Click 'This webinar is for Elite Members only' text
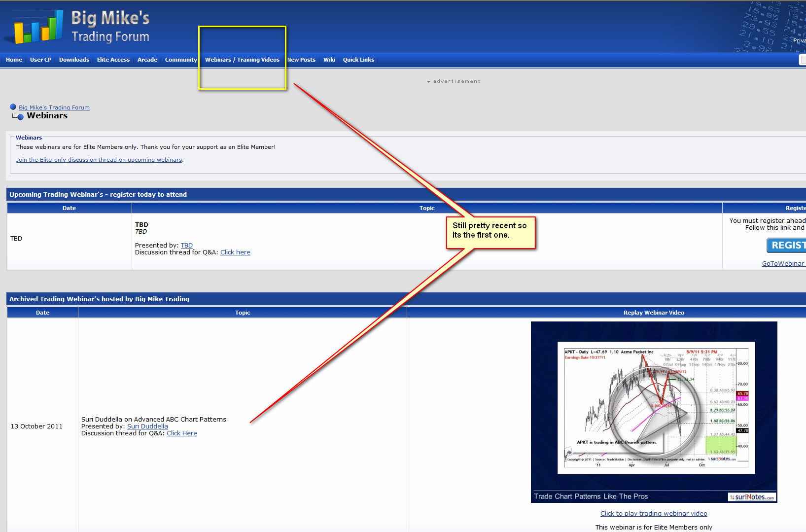Screen dimensions: 806x532 [x=654, y=527]
